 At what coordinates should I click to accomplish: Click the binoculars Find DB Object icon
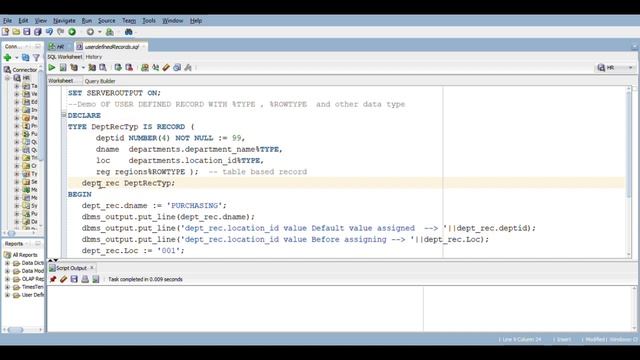129,32
